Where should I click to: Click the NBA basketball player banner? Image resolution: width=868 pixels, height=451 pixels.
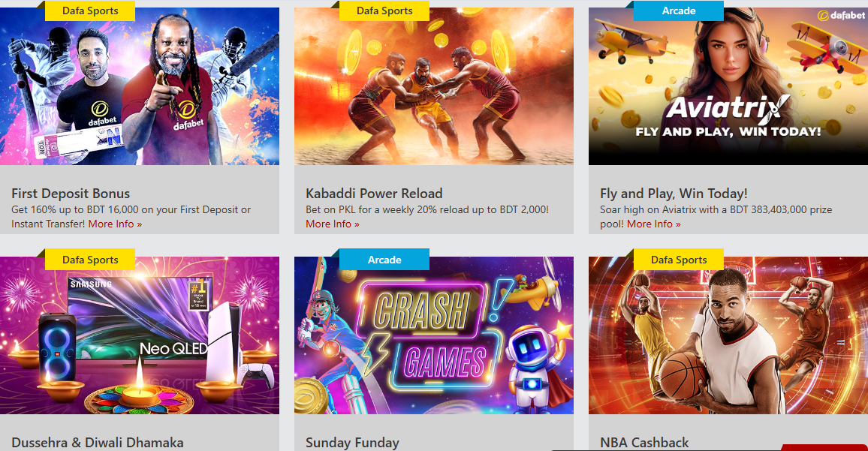(728, 335)
